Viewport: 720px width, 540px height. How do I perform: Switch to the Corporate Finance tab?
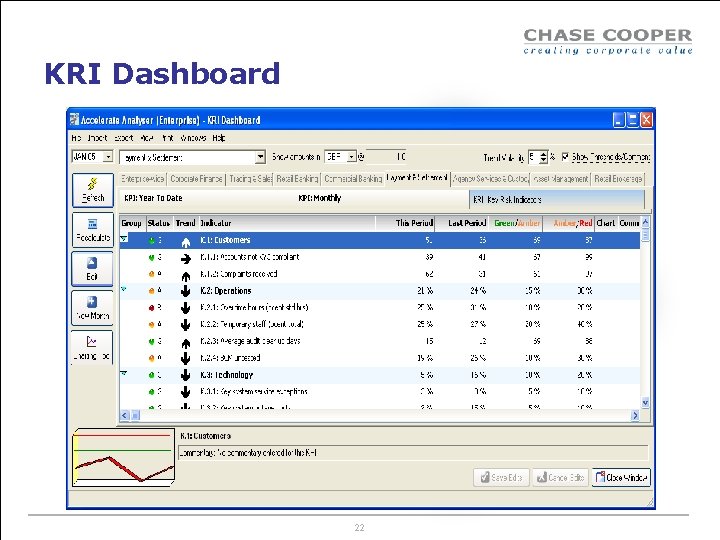[x=196, y=179]
